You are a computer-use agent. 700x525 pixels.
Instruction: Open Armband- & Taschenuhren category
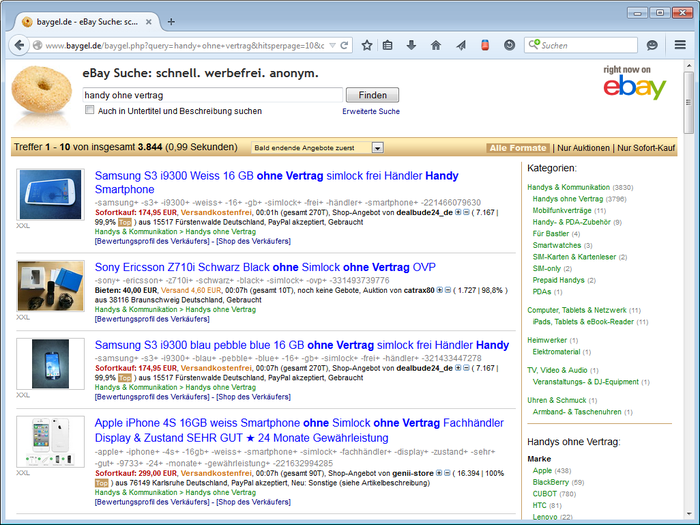pos(577,412)
